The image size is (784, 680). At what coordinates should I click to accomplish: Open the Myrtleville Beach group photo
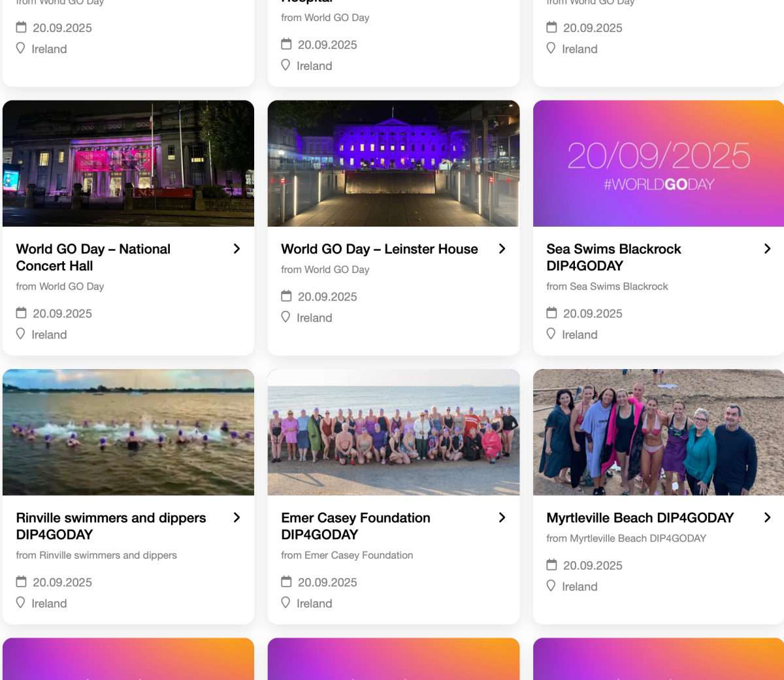tap(658, 432)
